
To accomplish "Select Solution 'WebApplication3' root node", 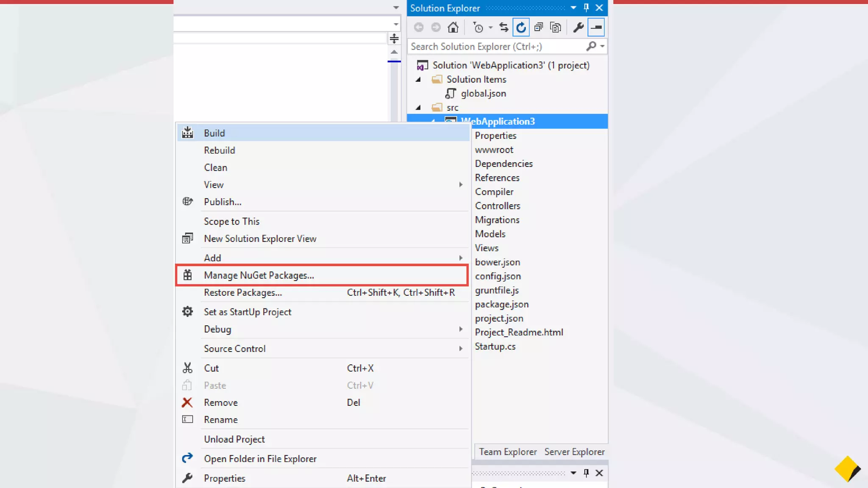I will (x=511, y=65).
